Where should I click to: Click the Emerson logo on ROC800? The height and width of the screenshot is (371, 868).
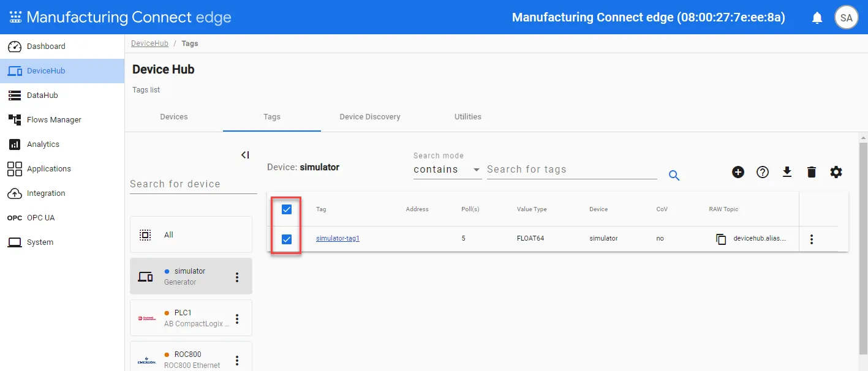click(x=146, y=361)
